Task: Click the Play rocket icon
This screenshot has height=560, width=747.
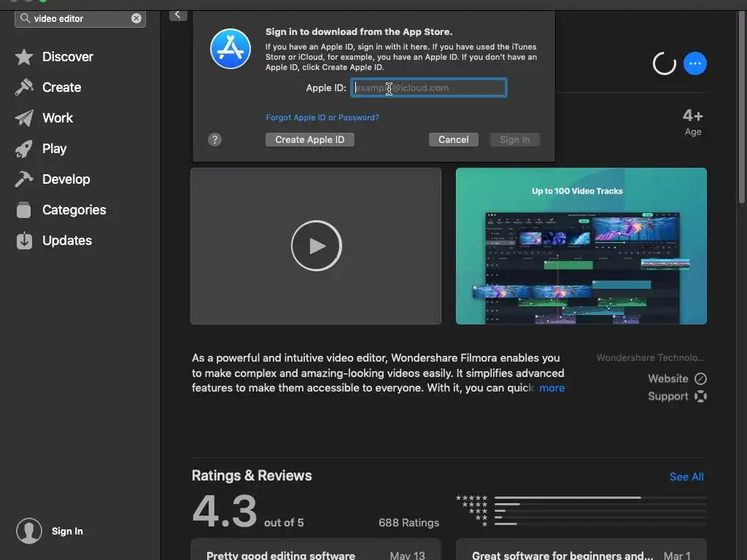Action: pos(24,149)
